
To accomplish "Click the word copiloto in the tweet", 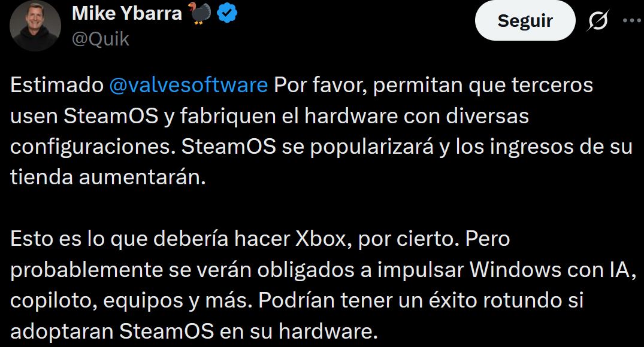I will coord(54,301).
